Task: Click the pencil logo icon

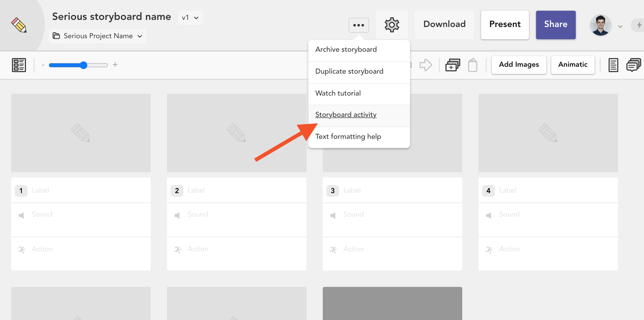Action: (19, 25)
